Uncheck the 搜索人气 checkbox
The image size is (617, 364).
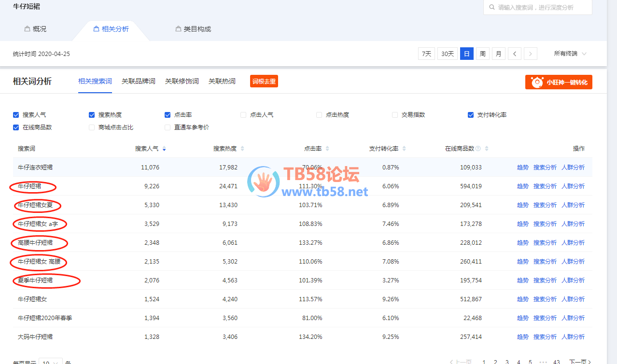tap(16, 115)
